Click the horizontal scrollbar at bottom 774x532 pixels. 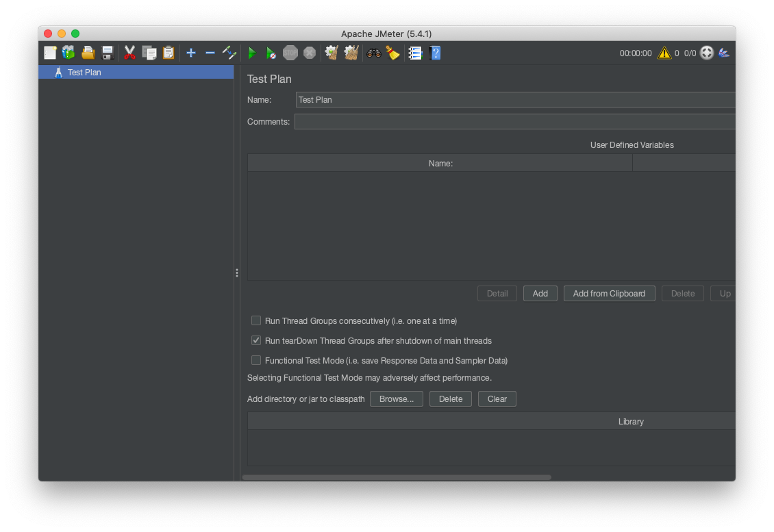(397, 477)
